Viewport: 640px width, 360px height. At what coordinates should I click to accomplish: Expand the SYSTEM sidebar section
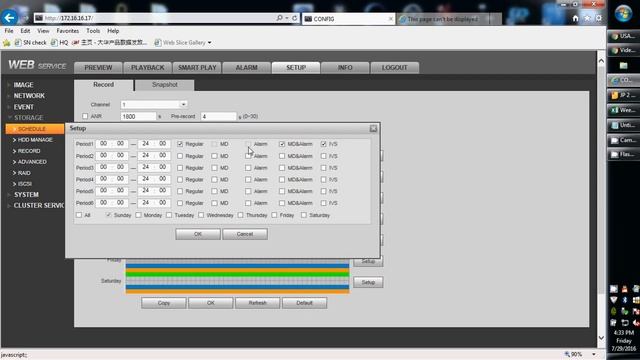26,195
